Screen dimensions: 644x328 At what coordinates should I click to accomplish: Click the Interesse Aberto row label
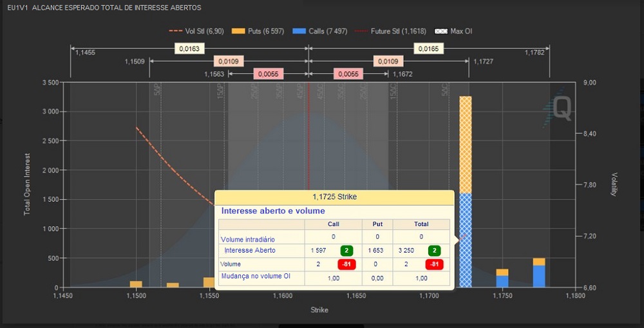coord(250,250)
